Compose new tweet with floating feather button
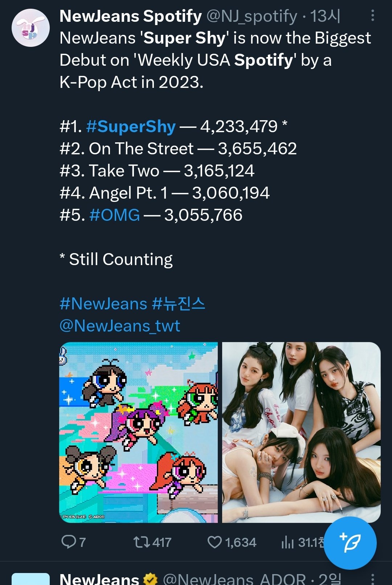 click(x=350, y=543)
